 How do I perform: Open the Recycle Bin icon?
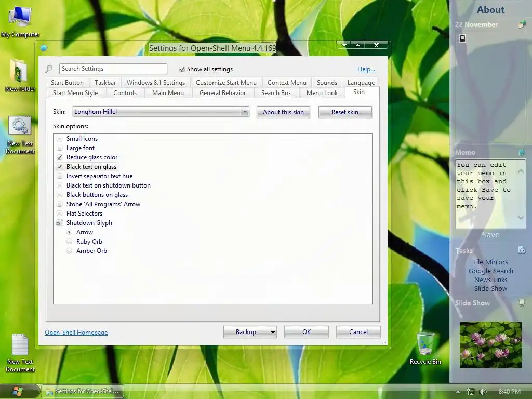(425, 348)
